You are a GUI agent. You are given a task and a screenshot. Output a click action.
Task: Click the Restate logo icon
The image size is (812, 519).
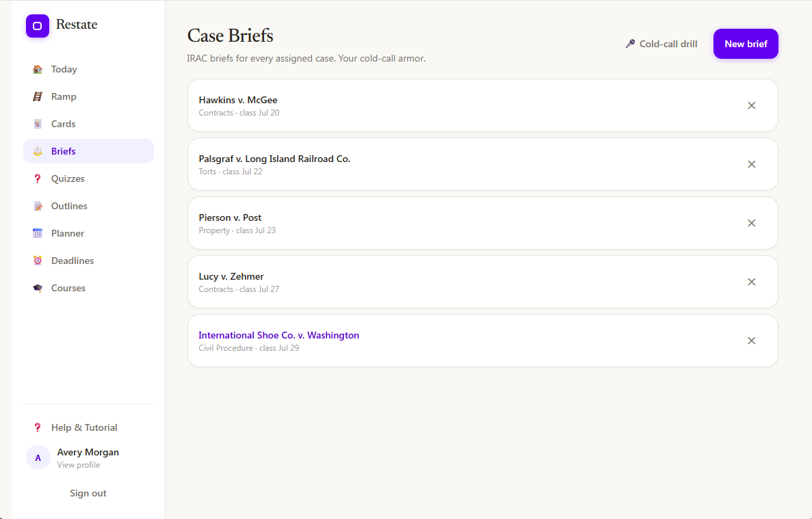tap(38, 26)
